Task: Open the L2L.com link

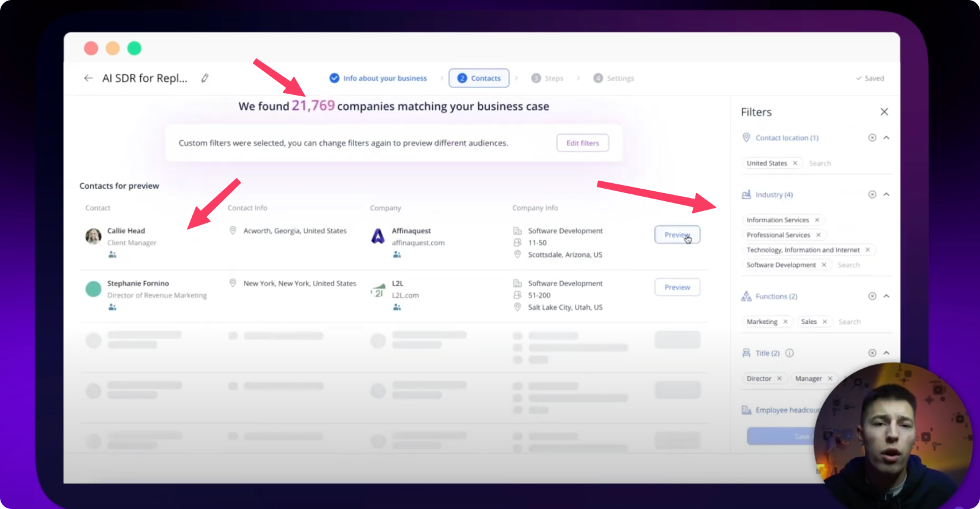Action: click(406, 295)
